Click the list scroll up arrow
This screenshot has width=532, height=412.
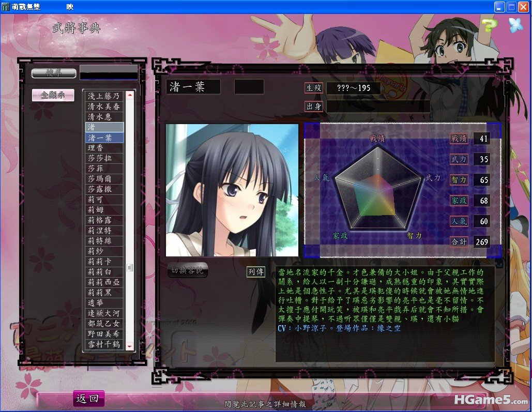click(130, 95)
